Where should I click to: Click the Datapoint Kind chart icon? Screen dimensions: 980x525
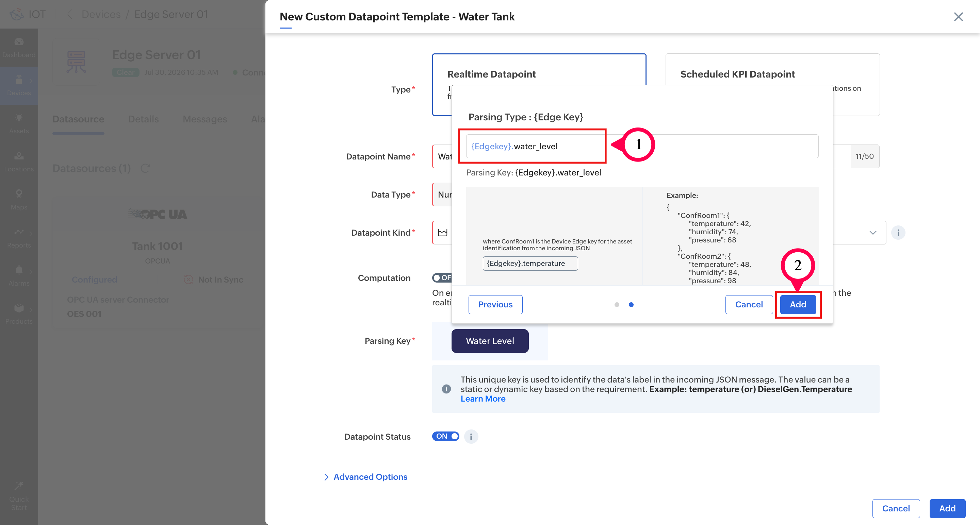[442, 233]
